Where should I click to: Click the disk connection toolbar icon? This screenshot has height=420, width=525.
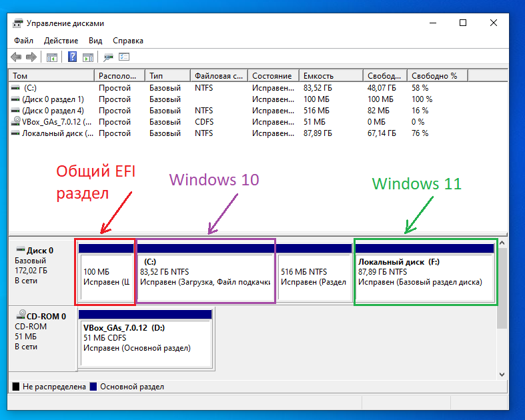[108, 57]
